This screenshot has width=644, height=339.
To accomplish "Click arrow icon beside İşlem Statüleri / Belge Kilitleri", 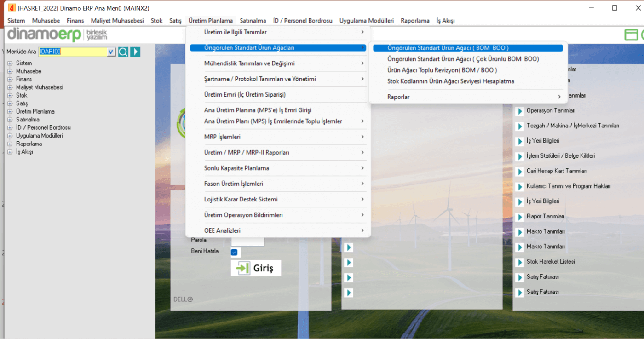I will [519, 157].
